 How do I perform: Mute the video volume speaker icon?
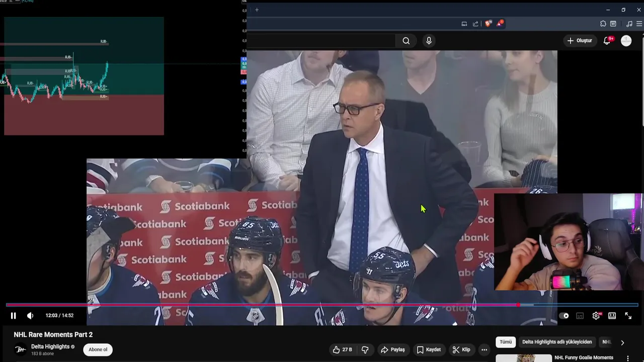30,316
